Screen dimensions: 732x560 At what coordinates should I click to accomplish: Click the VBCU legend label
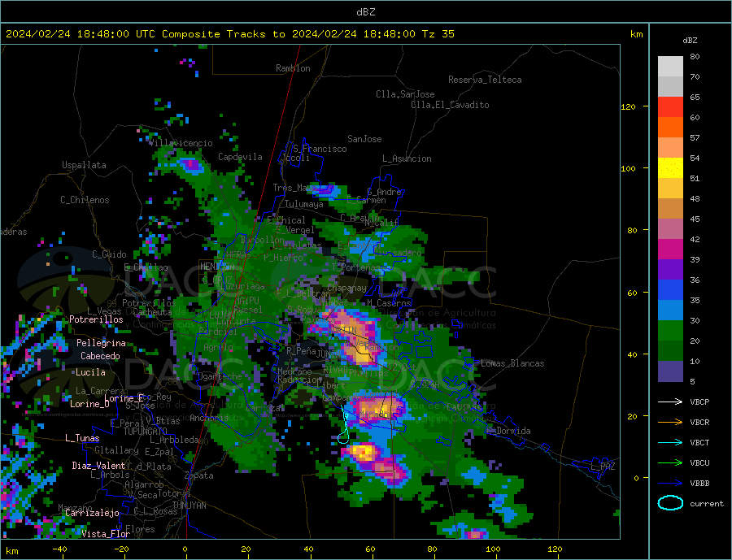699,463
